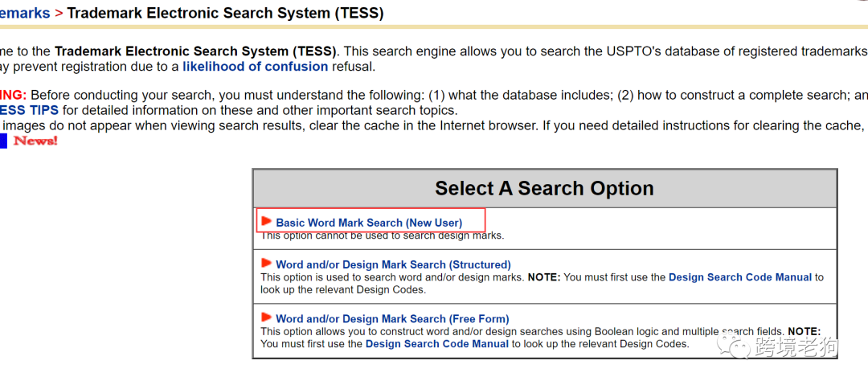Click the Select A Search Option header

544,188
